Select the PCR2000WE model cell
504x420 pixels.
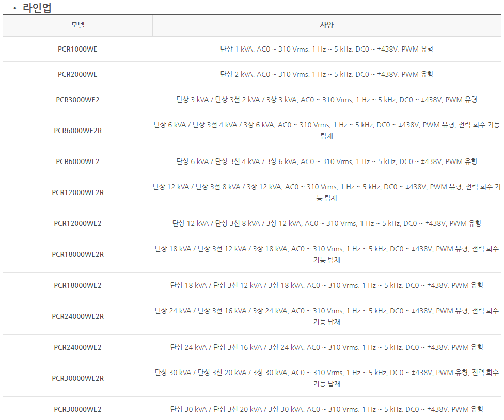pyautogui.click(x=77, y=74)
